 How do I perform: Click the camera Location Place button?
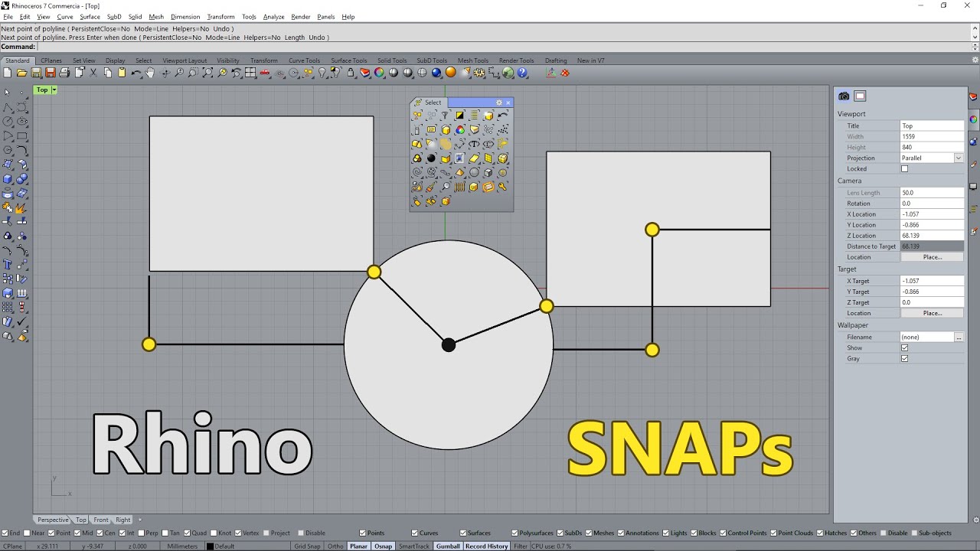tap(932, 257)
